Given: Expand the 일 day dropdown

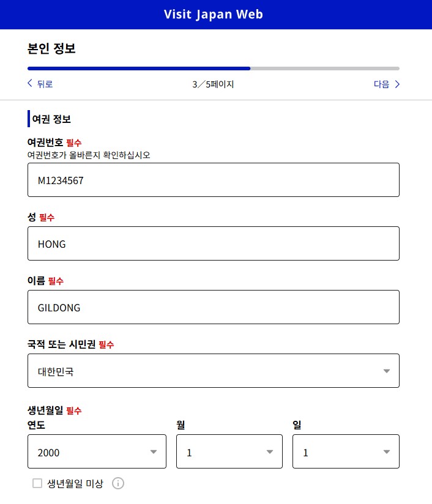Looking at the screenshot, I should 346,451.
